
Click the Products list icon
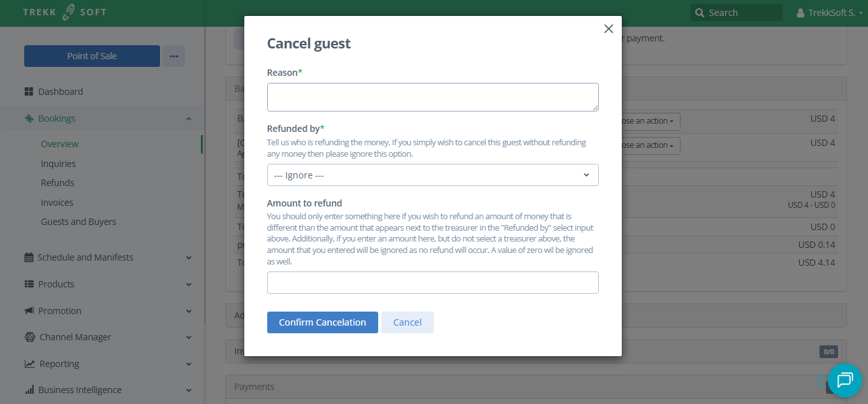pyautogui.click(x=29, y=284)
